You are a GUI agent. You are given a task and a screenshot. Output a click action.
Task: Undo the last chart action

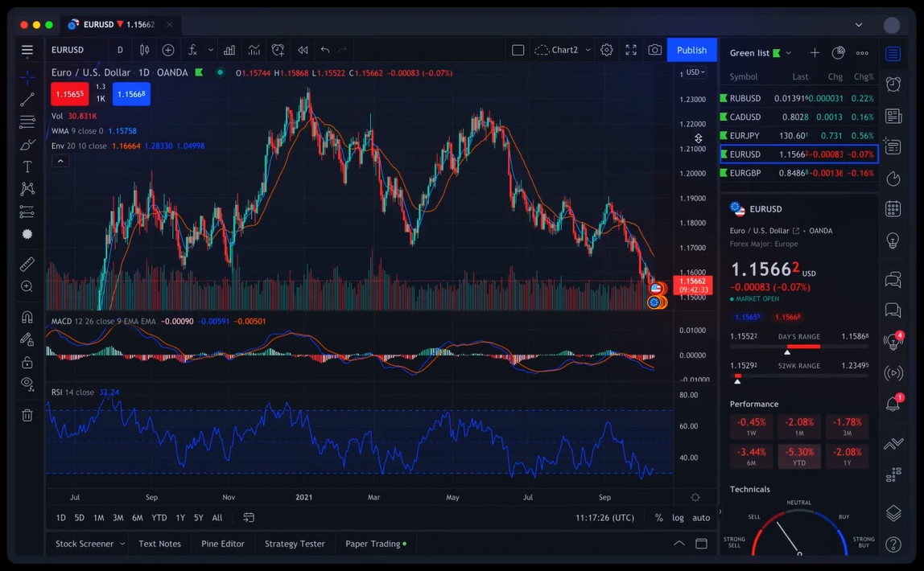coord(325,50)
